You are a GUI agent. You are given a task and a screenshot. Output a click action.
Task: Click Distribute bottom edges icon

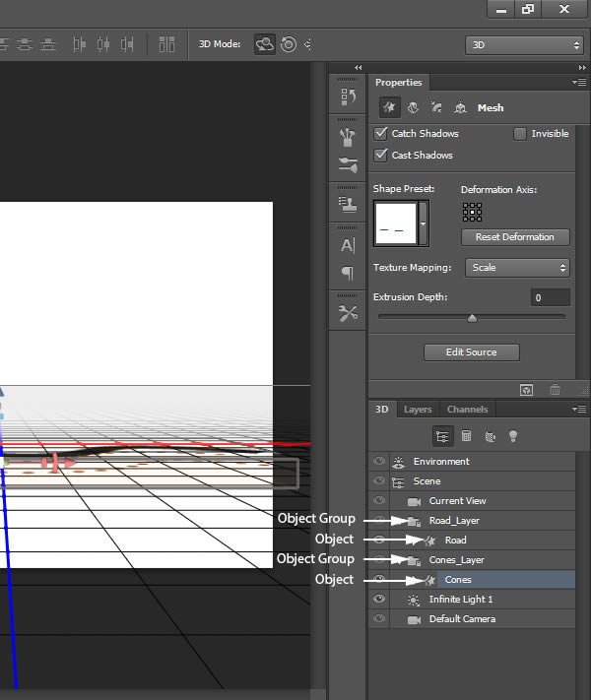[48, 44]
